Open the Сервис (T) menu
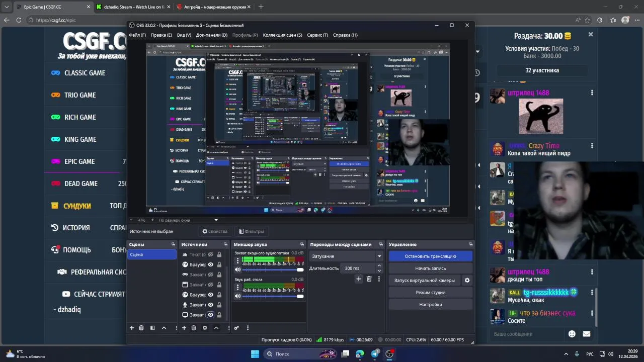Screen dimensions: 644x362 point(317,35)
